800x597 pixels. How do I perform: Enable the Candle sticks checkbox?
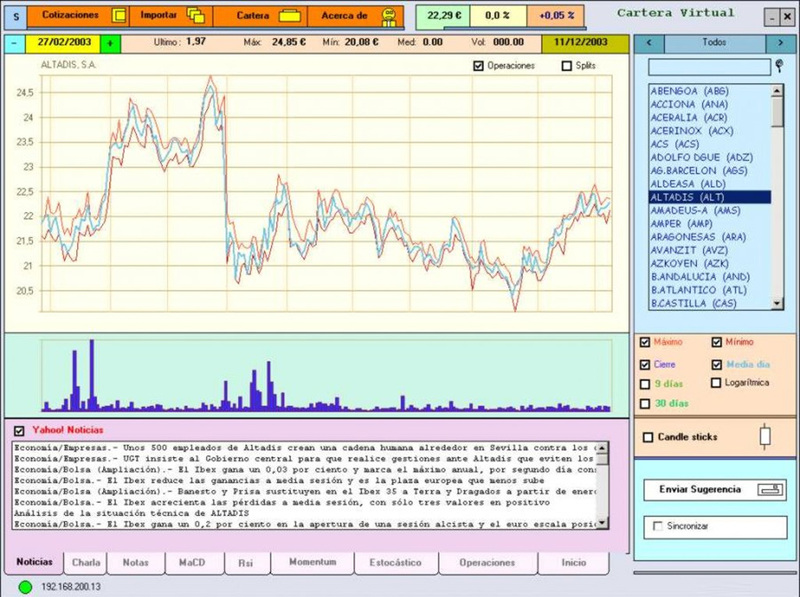click(648, 437)
